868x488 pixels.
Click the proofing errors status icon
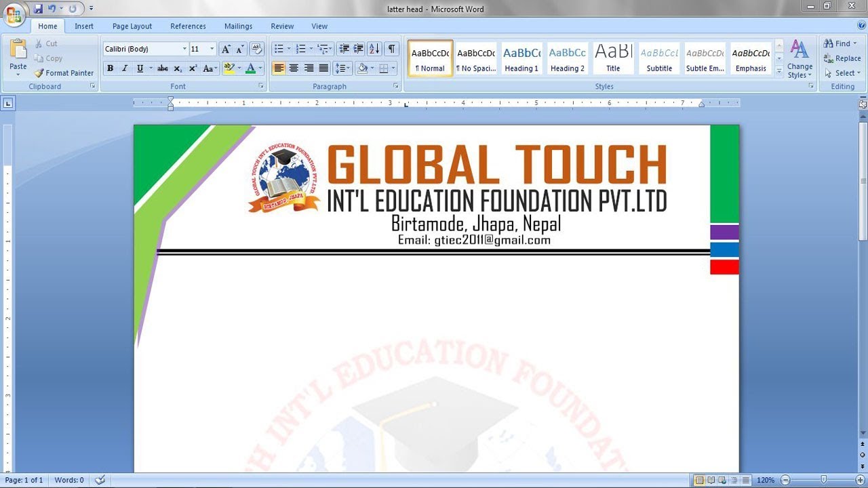tap(100, 480)
